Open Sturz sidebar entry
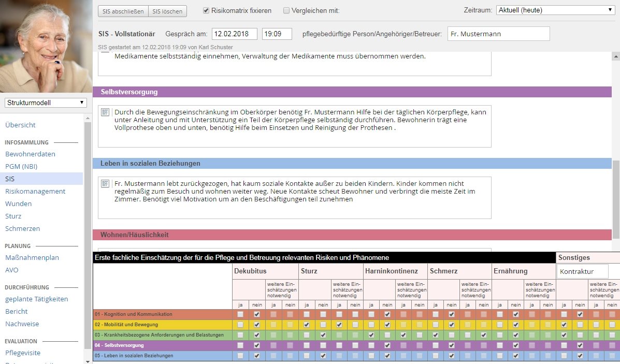 click(13, 216)
